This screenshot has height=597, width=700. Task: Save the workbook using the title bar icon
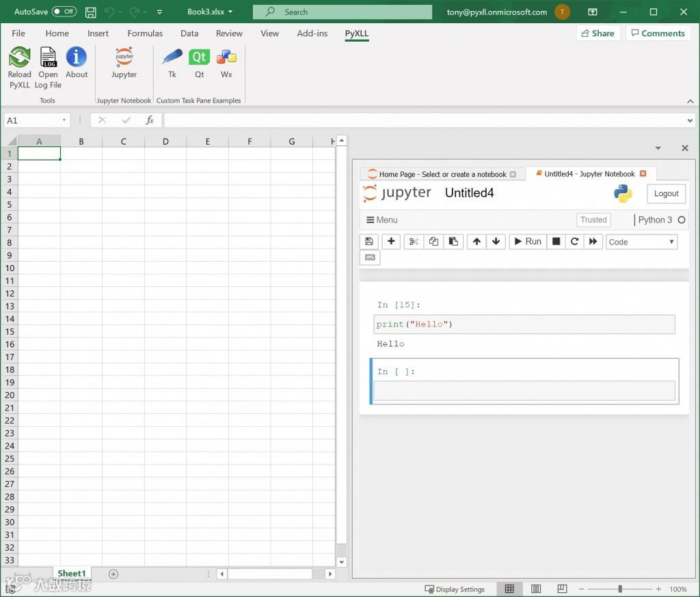(91, 12)
